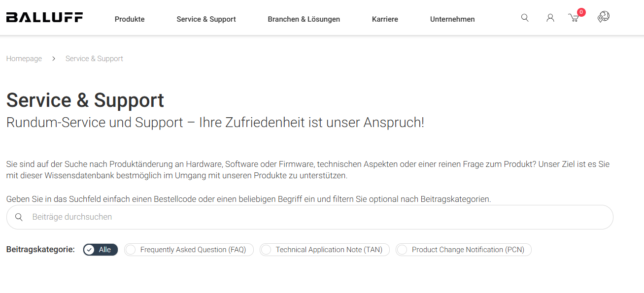Open the globe country selector icon
Screen dimensions: 644x293
point(603,17)
